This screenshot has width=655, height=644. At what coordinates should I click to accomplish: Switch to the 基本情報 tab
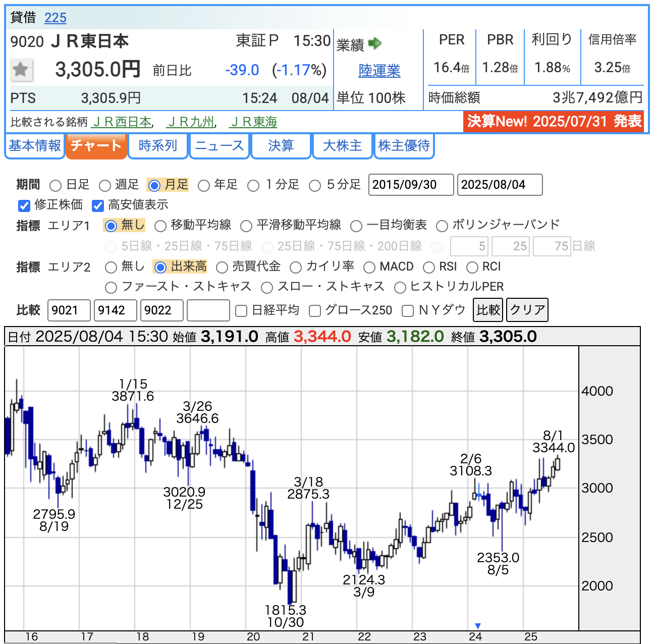pyautogui.click(x=35, y=145)
